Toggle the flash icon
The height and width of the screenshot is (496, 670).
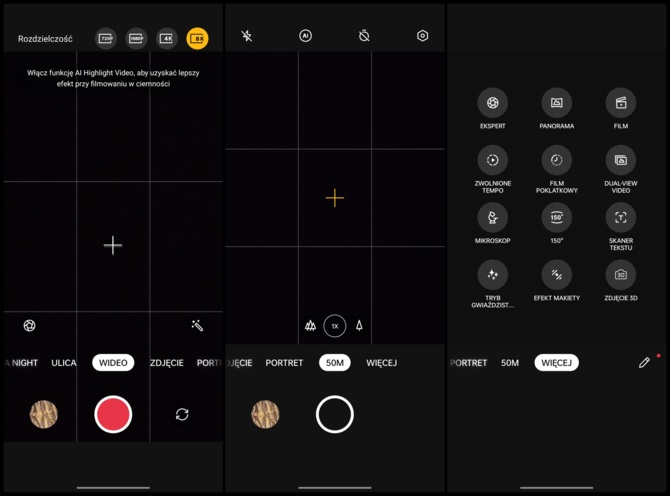tap(247, 36)
